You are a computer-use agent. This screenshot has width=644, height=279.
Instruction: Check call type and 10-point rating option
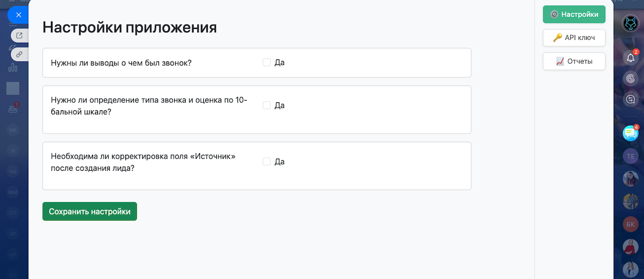(x=267, y=105)
